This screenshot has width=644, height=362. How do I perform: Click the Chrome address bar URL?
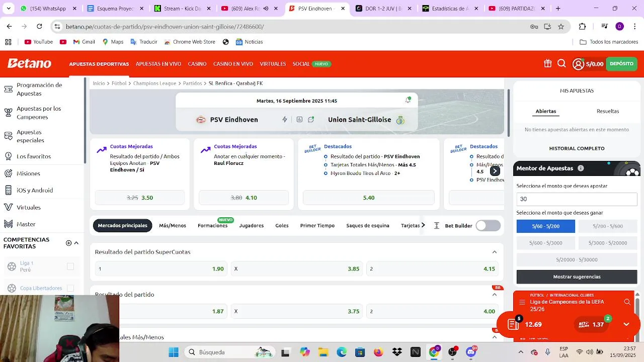pyautogui.click(x=165, y=27)
